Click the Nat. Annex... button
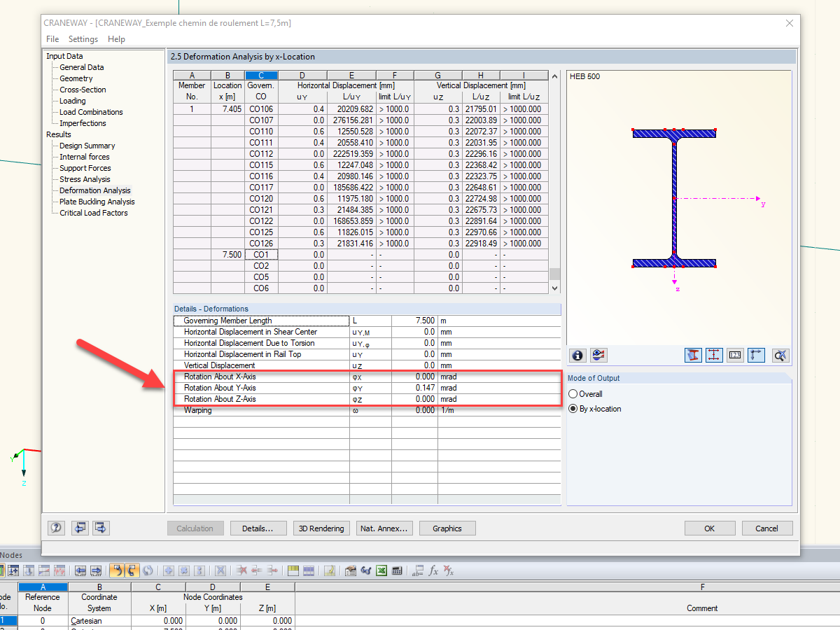 (384, 528)
